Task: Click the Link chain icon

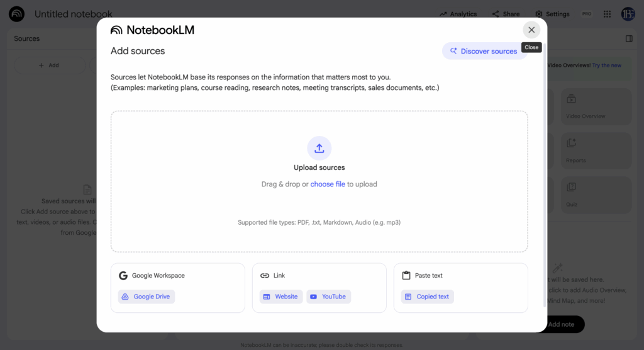Action: tap(265, 276)
